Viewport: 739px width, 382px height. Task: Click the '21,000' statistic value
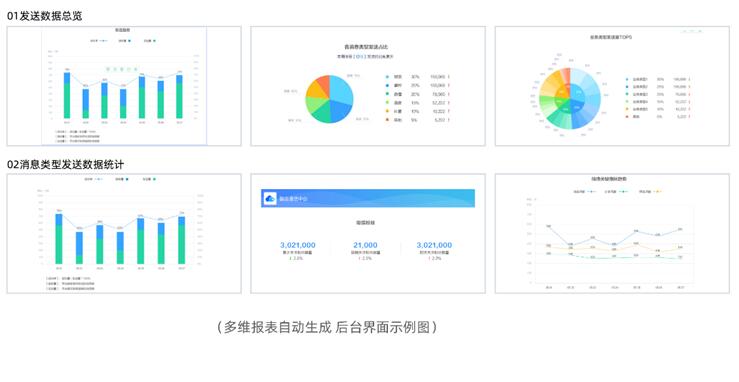[x=365, y=245]
